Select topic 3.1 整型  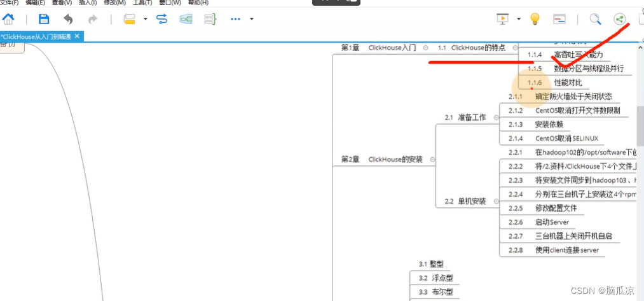[431, 264]
